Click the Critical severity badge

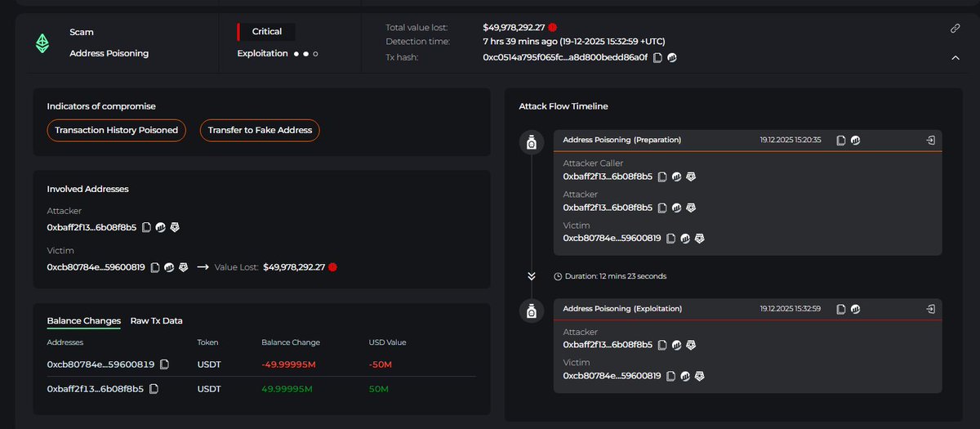point(266,32)
